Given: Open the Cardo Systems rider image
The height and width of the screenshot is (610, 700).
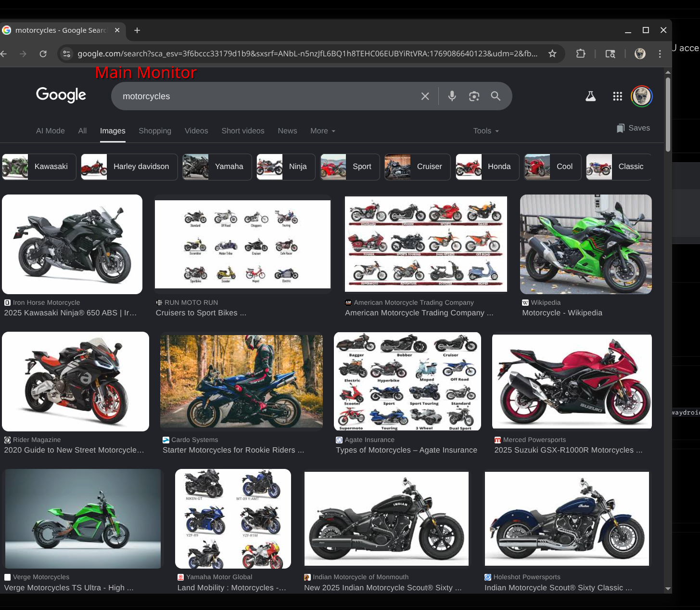Looking at the screenshot, I should click(242, 381).
